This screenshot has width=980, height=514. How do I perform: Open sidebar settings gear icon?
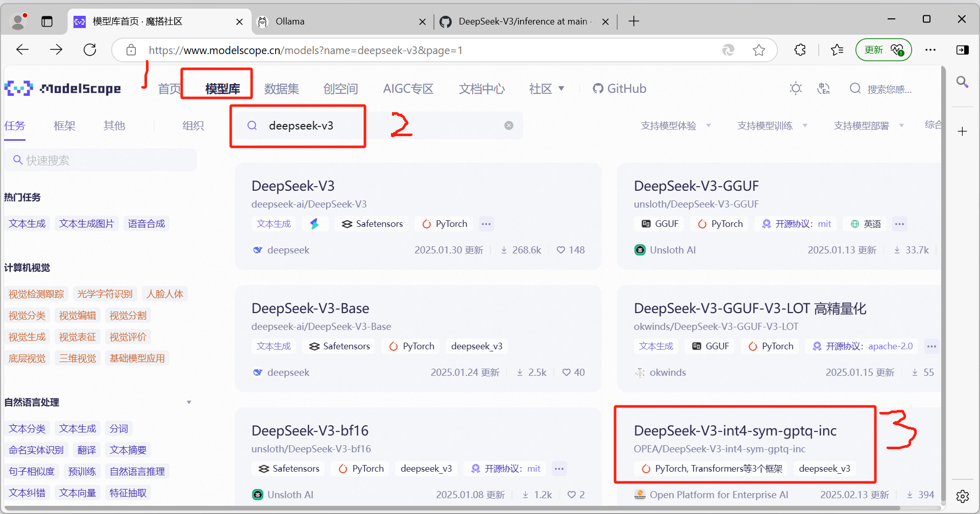tap(963, 496)
